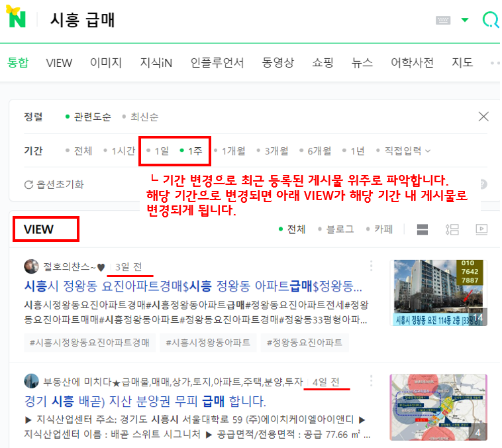This screenshot has height=448, width=502.
Task: Open the 동영상 tab
Action: pos(278,62)
